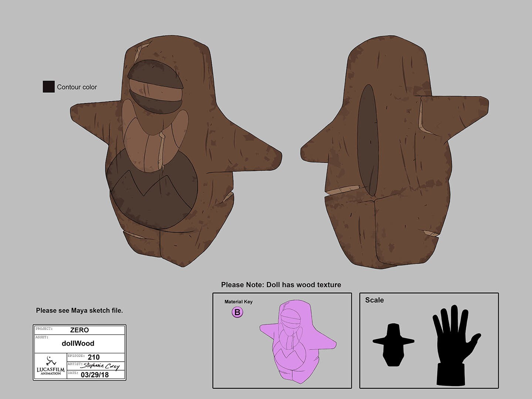Click 'Please see Maya sketch file.' text
This screenshot has height=399, width=532.
tap(79, 311)
